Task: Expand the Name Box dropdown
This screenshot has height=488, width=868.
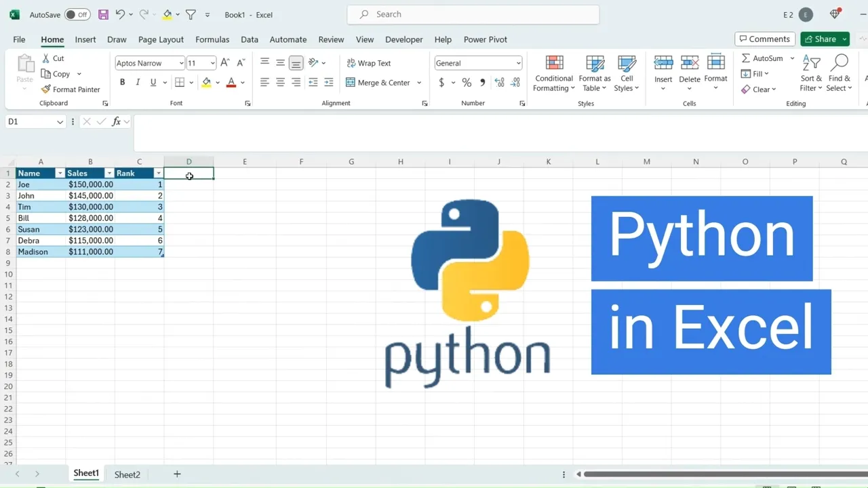Action: (x=60, y=122)
